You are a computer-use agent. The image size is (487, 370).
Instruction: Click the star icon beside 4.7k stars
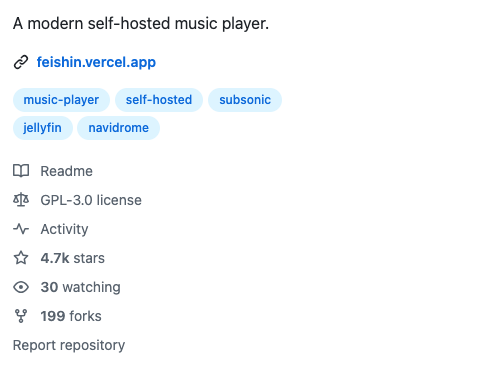pos(21,258)
